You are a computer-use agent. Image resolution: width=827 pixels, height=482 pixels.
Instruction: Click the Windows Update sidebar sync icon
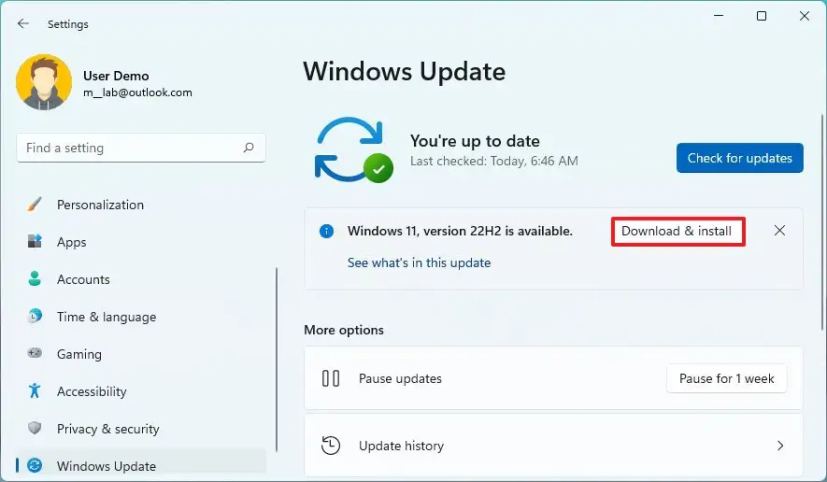coord(34,465)
